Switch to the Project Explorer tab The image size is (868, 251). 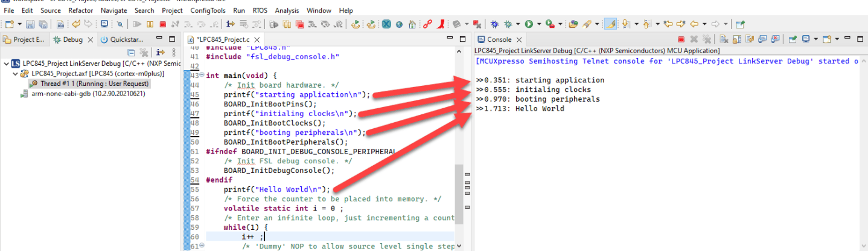[24, 39]
